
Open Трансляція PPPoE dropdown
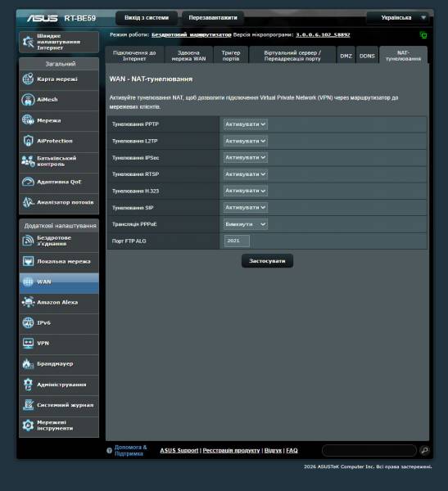click(246, 224)
